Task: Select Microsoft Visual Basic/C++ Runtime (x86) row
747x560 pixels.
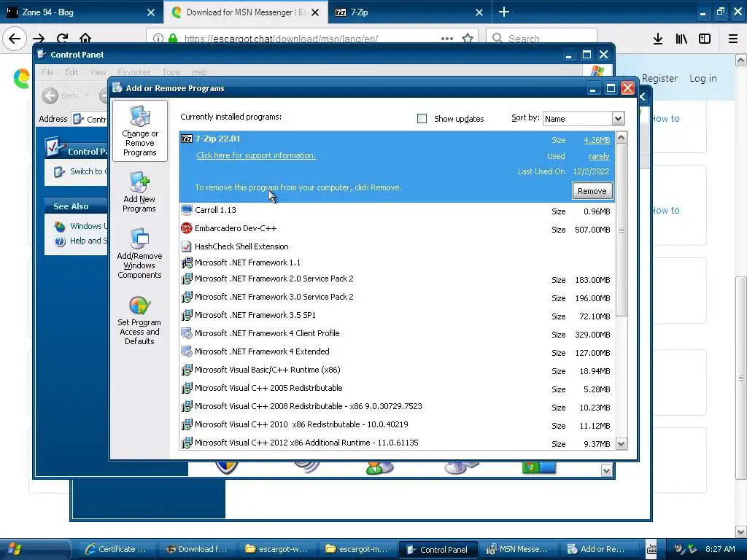Action: [398, 370]
